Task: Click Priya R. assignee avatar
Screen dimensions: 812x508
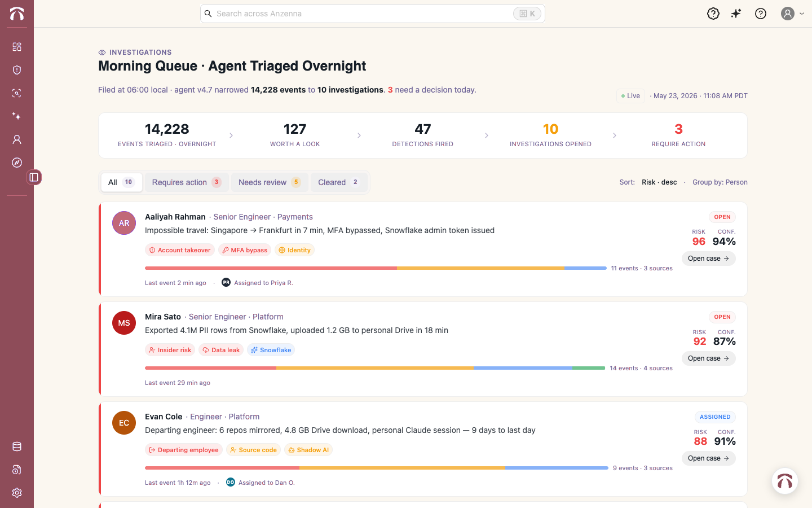Action: click(x=226, y=282)
